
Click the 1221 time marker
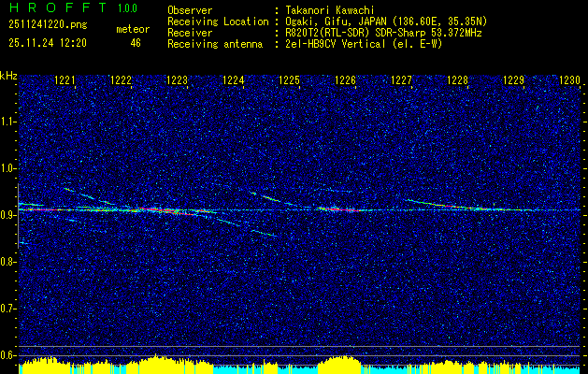click(x=65, y=80)
